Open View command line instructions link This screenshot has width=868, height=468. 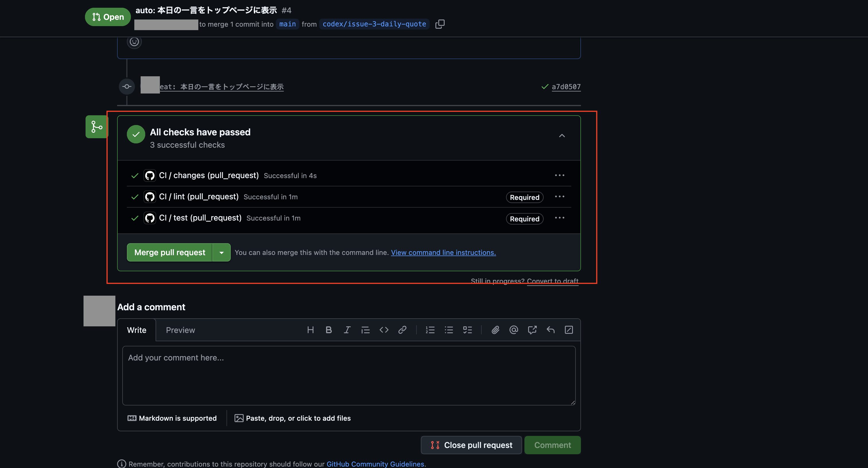pyautogui.click(x=443, y=253)
